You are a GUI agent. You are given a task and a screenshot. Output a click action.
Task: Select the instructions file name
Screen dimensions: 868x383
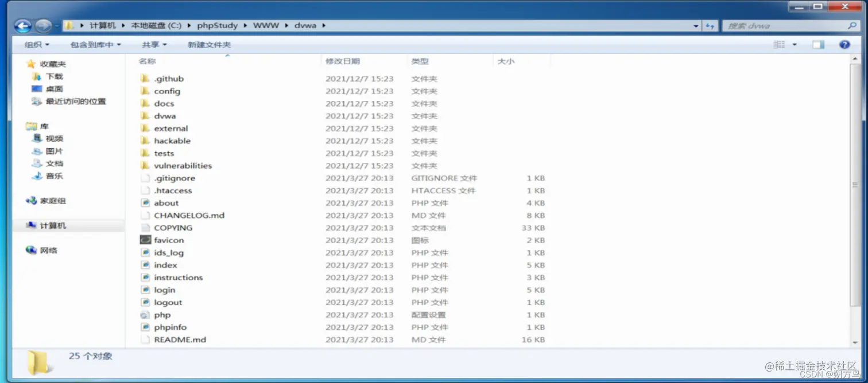point(179,278)
